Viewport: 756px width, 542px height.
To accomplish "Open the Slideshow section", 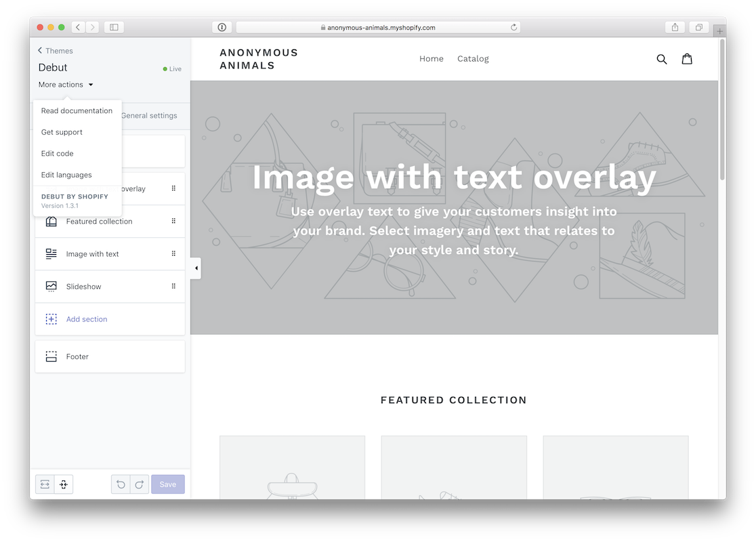I will (x=110, y=287).
